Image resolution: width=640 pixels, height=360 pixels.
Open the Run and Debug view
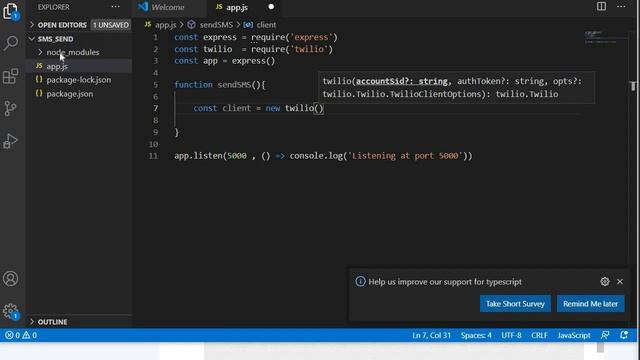(x=11, y=141)
